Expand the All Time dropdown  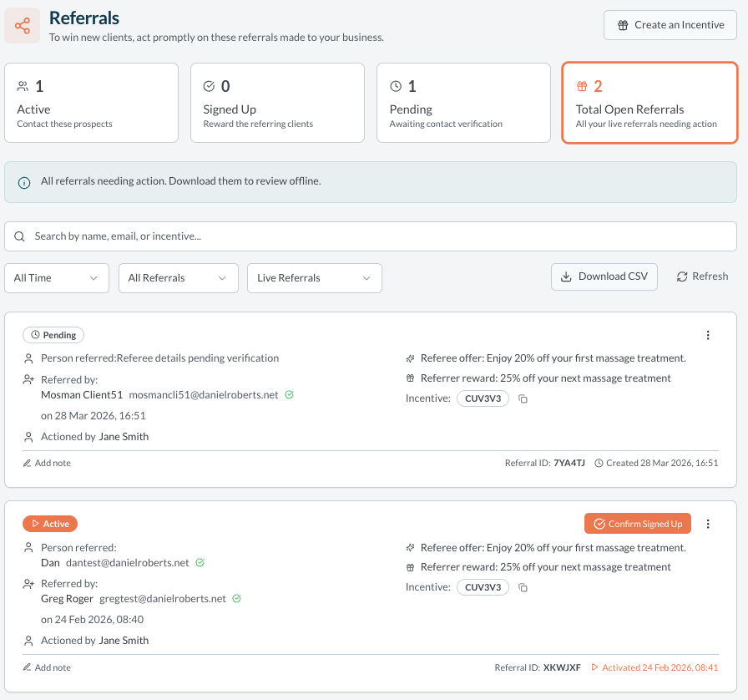pyautogui.click(x=57, y=278)
